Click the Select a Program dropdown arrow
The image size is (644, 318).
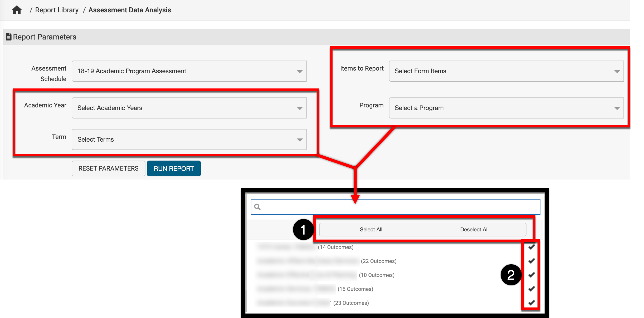[617, 108]
